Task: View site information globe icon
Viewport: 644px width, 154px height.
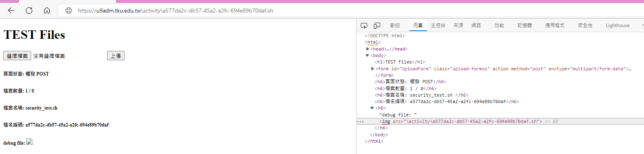Action: click(x=69, y=11)
